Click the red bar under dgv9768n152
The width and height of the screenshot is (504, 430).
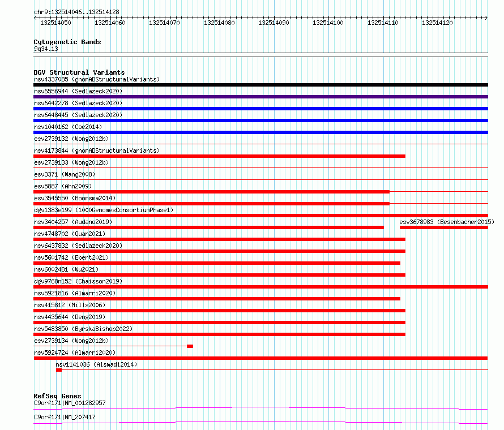tap(260, 287)
